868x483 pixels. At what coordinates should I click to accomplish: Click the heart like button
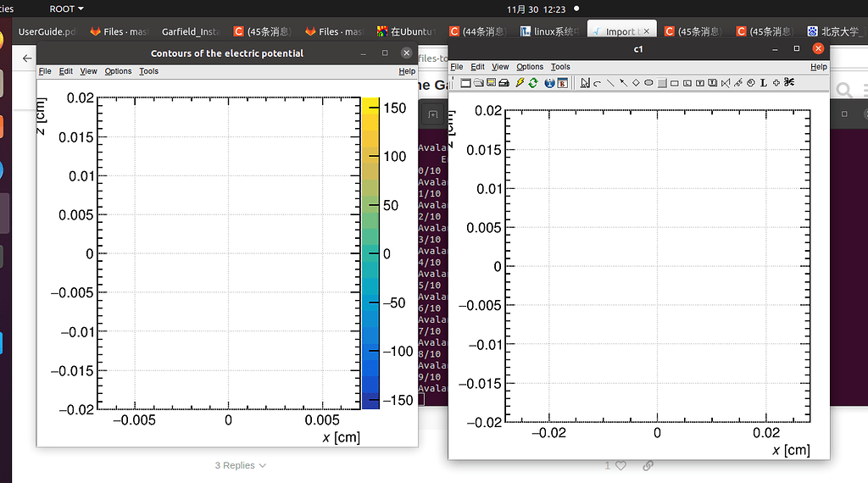(620, 465)
